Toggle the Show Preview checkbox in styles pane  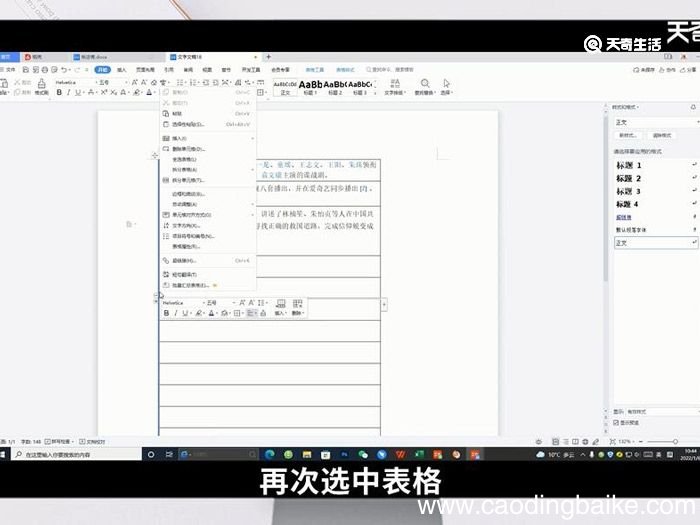616,422
